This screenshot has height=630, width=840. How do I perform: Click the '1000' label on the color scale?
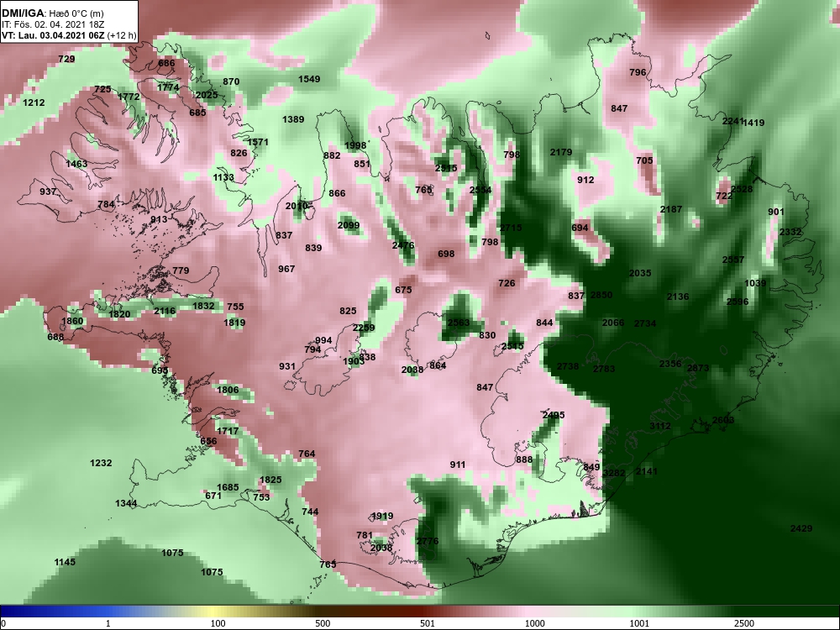[x=534, y=623]
